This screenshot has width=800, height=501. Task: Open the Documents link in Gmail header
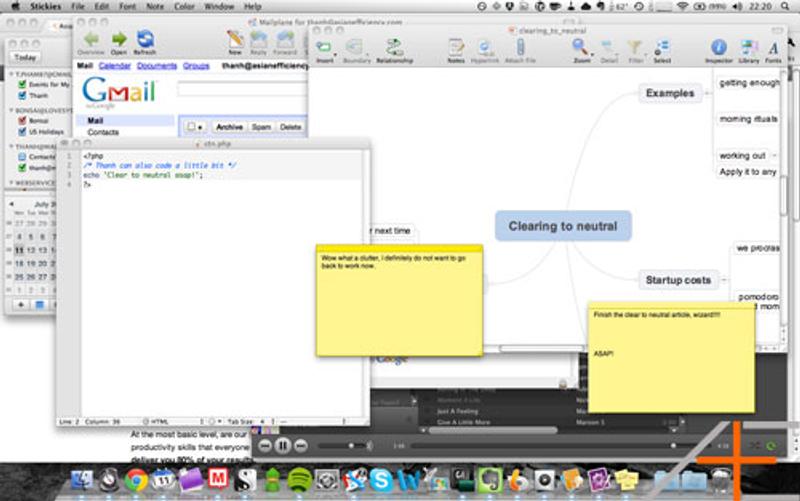[x=157, y=66]
